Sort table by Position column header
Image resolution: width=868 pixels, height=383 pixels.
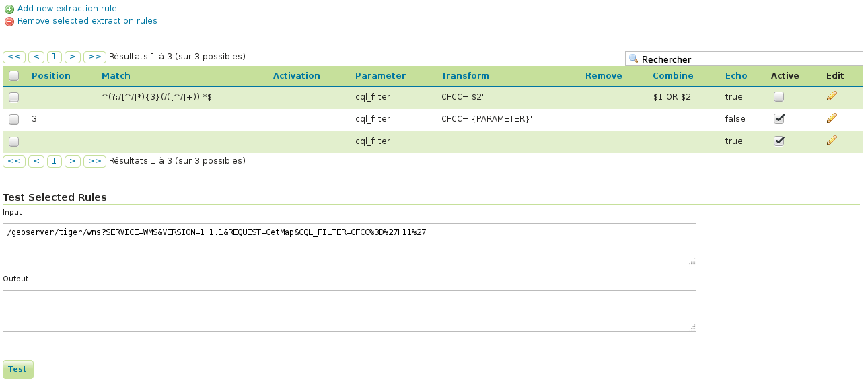pos(51,75)
